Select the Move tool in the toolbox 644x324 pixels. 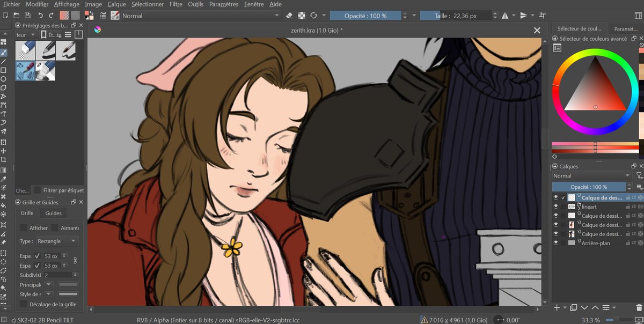(4, 151)
